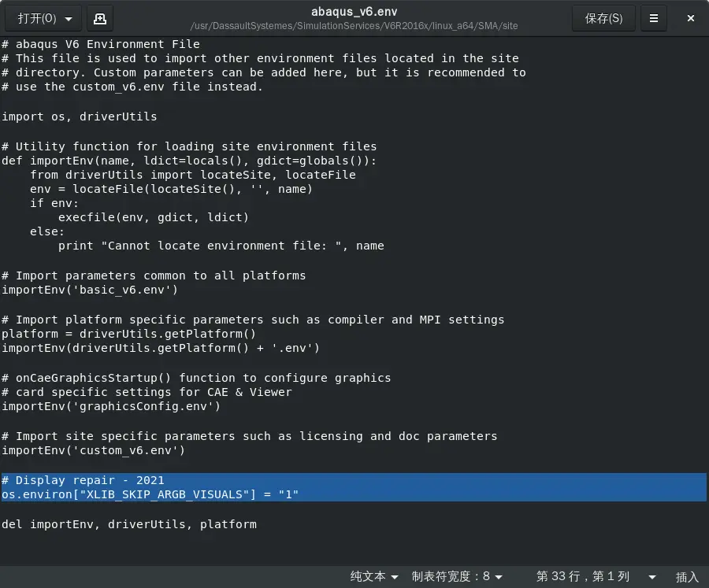Screen dimensions: 709x588
Task: Click the "importEnv(driverUtils.getPlatform() + '.env')" line
Action: click(161, 348)
